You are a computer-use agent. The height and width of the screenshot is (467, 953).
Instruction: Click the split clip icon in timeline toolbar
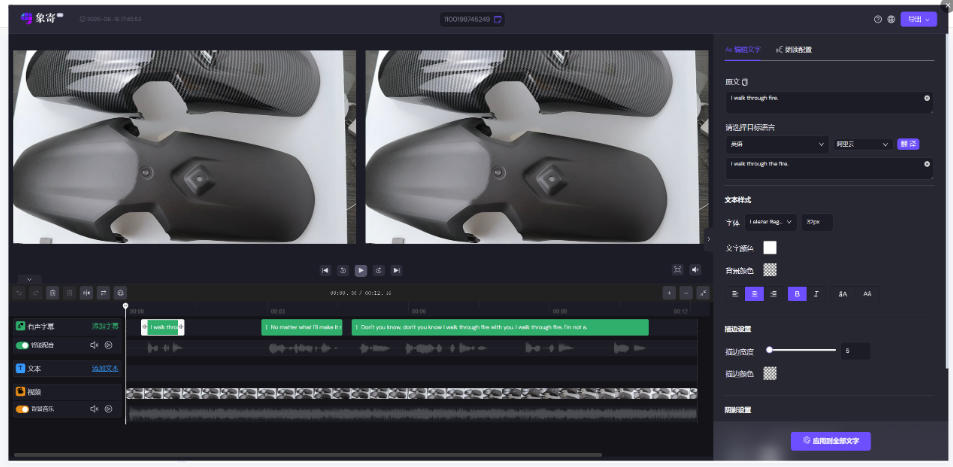(87, 293)
